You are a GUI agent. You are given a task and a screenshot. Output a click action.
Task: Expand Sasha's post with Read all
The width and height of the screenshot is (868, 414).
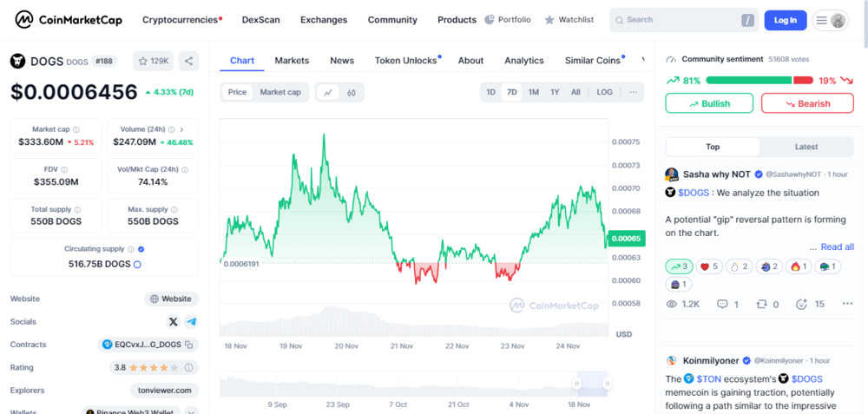(837, 246)
